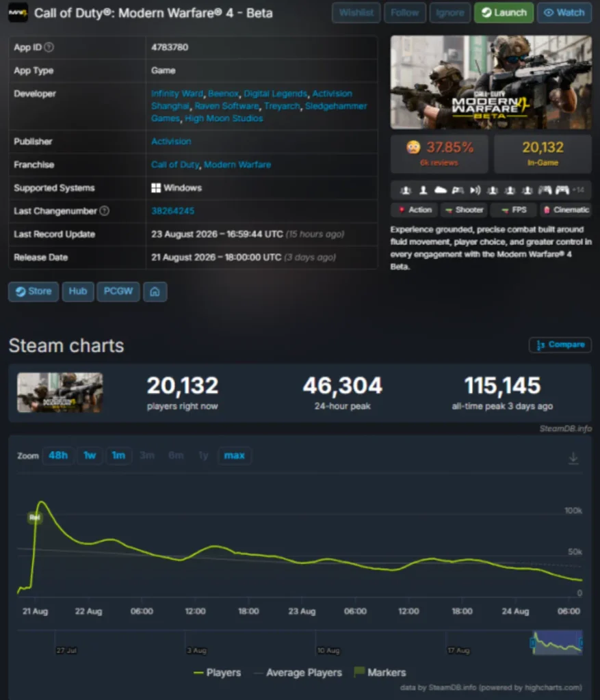Click the 46,304 24-hour peak value
The image size is (600, 700).
click(342, 386)
